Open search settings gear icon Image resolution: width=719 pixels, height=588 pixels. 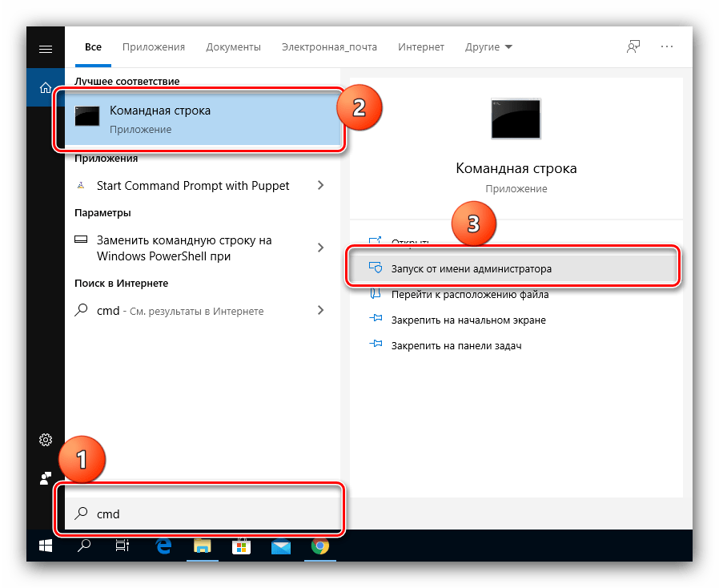46,440
